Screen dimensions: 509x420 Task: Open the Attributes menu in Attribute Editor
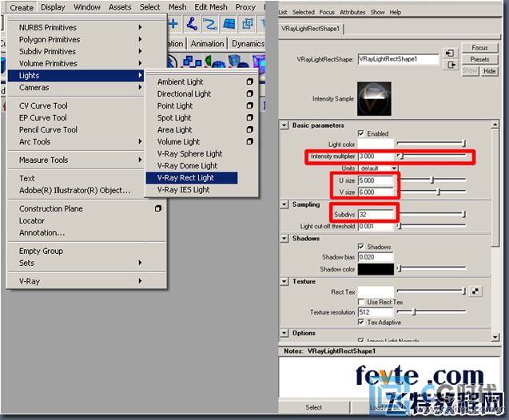pyautogui.click(x=352, y=12)
